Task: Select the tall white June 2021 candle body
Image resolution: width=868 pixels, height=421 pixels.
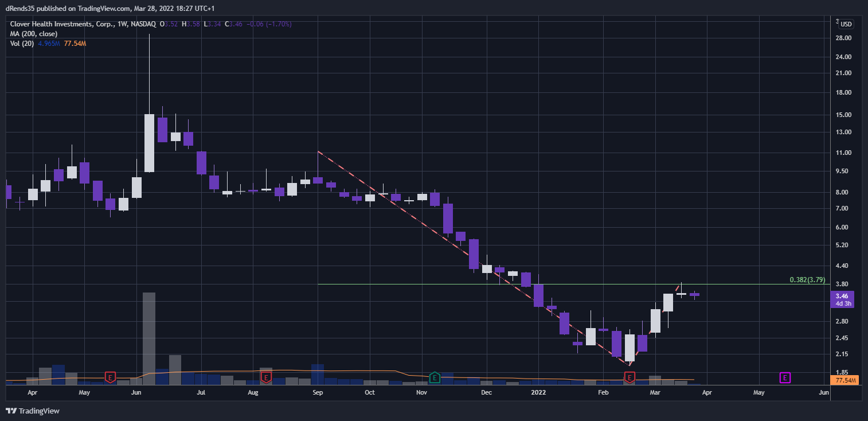Action: pyautogui.click(x=149, y=143)
